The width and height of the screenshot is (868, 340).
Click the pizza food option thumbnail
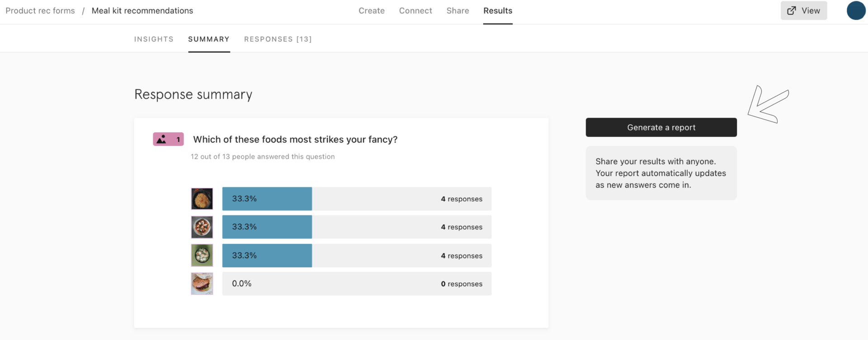[202, 227]
